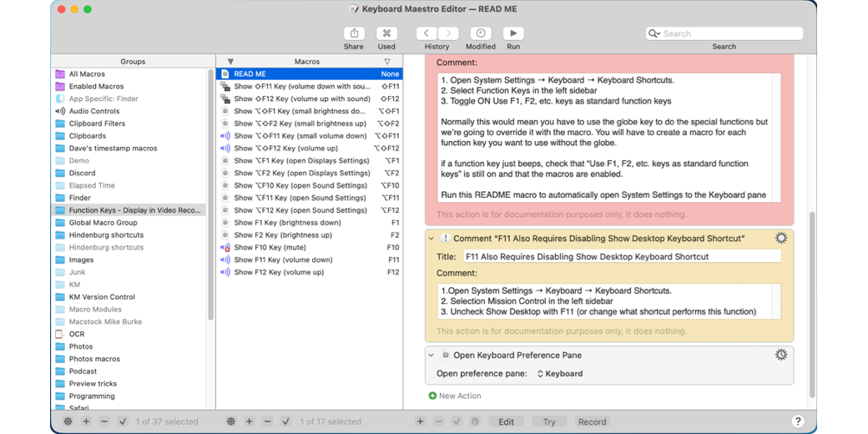
Task: Click the Used (command symbol) toolbar icon
Action: [x=386, y=33]
